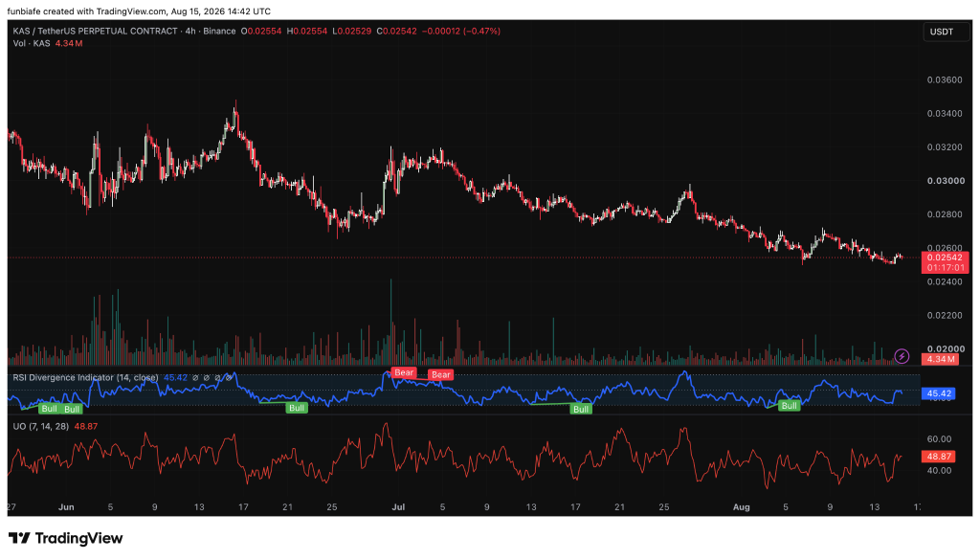This screenshot has height=560, width=980.
Task: Click the second Bear label near Jul 5
Action: tap(440, 375)
